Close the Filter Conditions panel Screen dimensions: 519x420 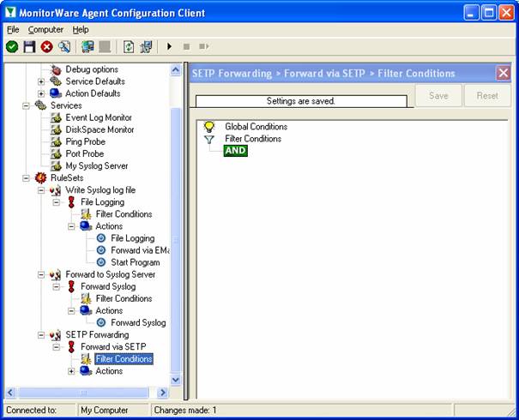(503, 73)
